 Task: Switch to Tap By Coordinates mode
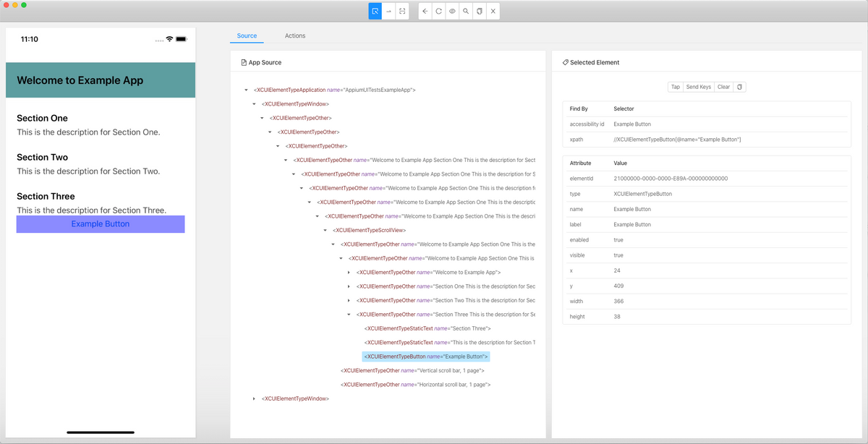pyautogui.click(x=402, y=12)
